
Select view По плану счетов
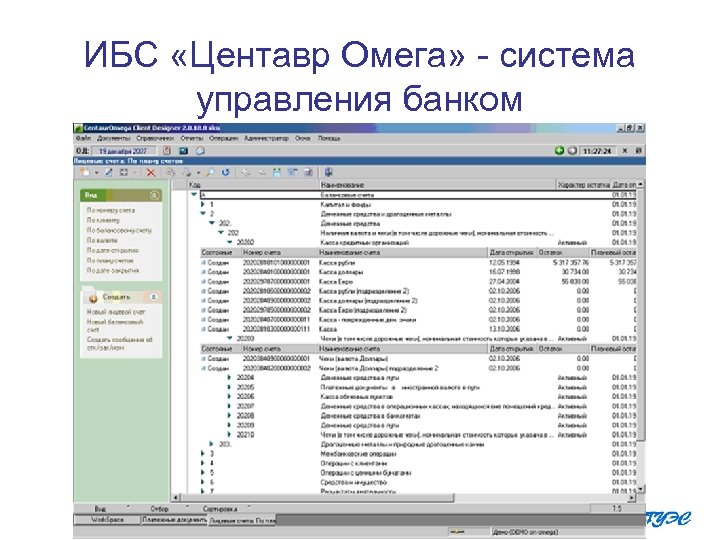pyautogui.click(x=110, y=261)
